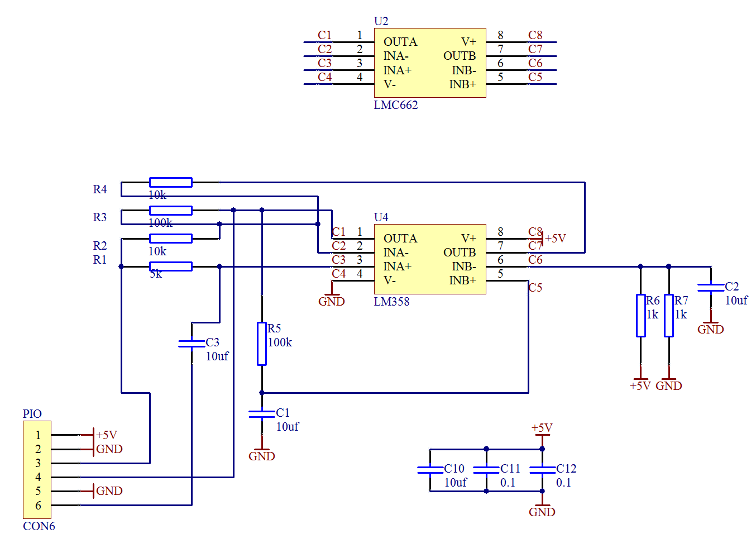Click resistor R4 symbol
The image size is (756, 543).
tap(171, 182)
